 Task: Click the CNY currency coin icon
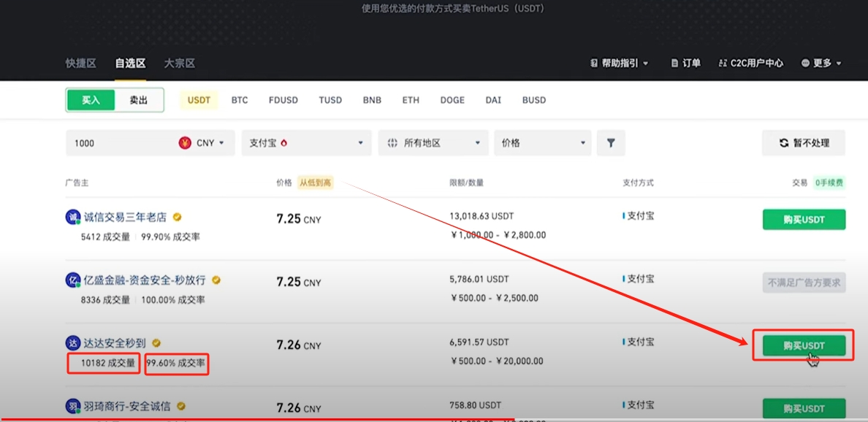point(184,142)
